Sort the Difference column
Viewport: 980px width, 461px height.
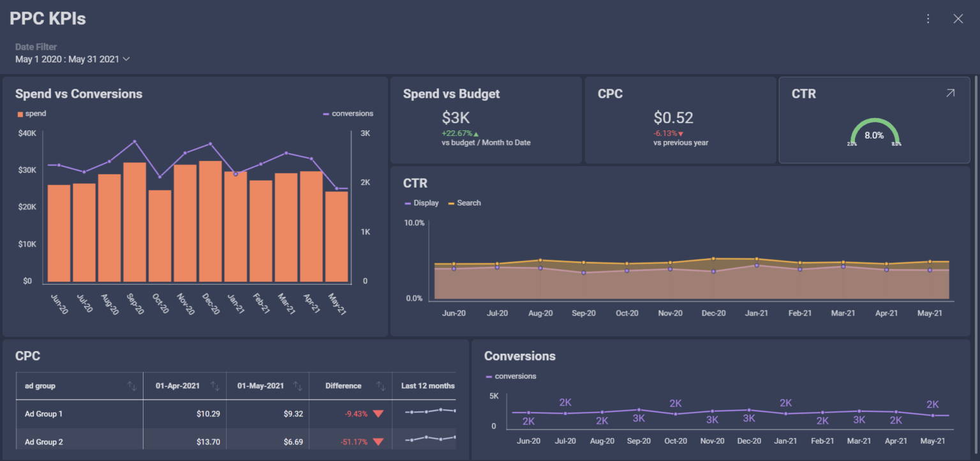380,386
